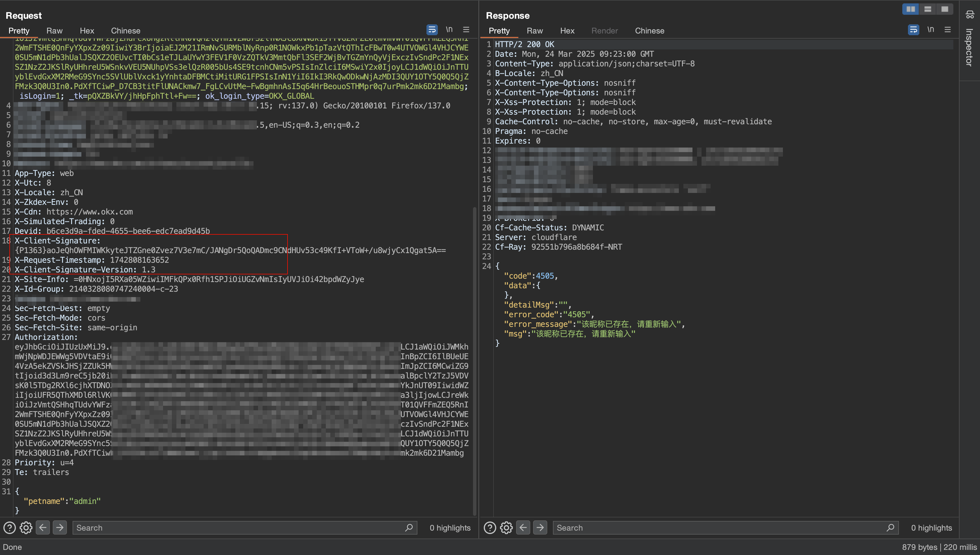This screenshot has width=980, height=555.
Task: Click the X-Id-Group header line
Action: pyautogui.click(x=96, y=289)
